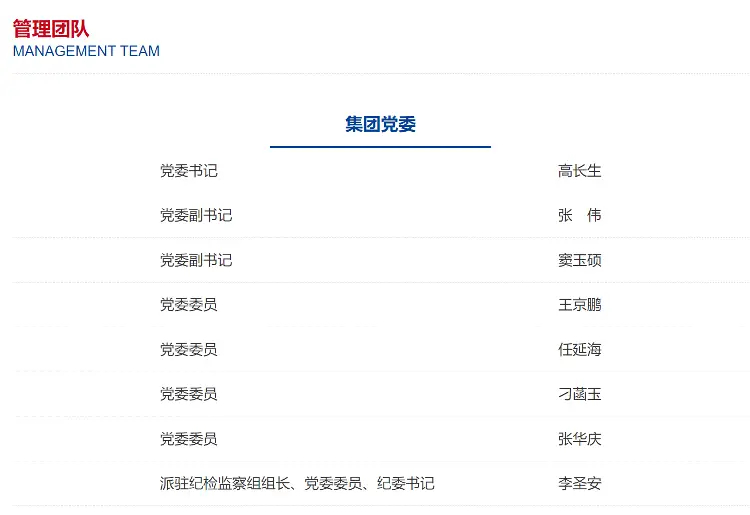Open the name 张华庆

[580, 438]
